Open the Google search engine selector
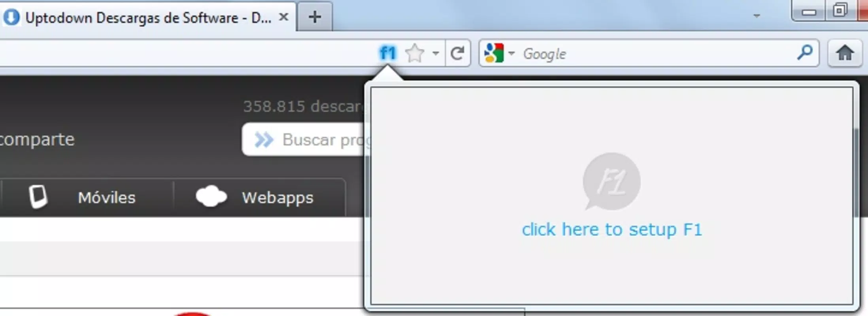 499,53
